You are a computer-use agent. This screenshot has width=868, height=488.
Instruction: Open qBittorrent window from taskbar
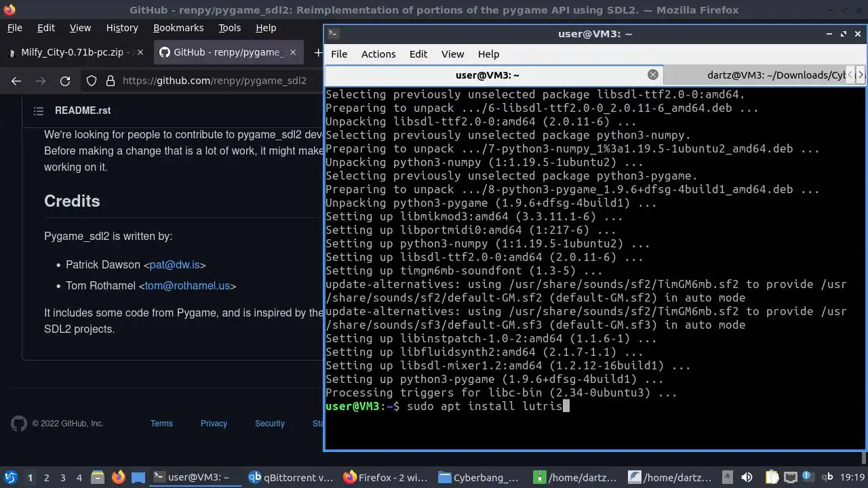coord(292,477)
